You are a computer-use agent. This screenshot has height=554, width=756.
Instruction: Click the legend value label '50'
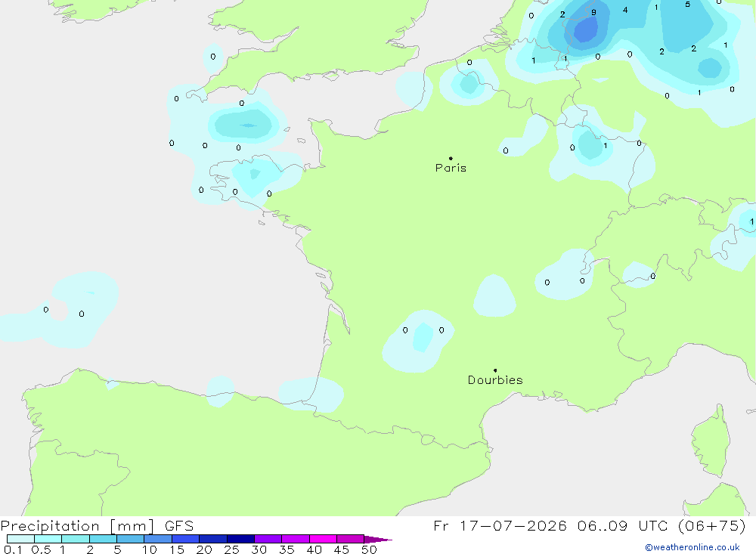(x=369, y=549)
